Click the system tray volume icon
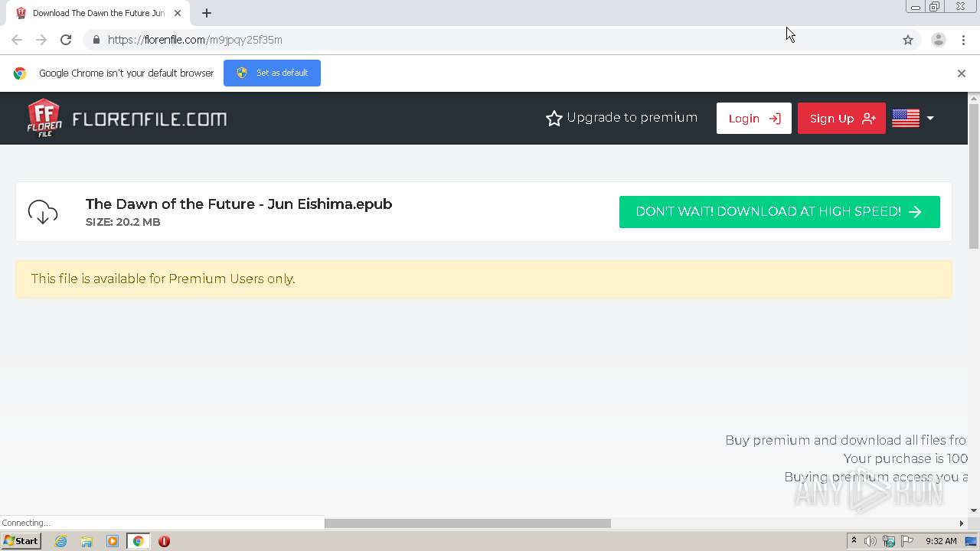Viewport: 980px width, 551px height. click(871, 541)
